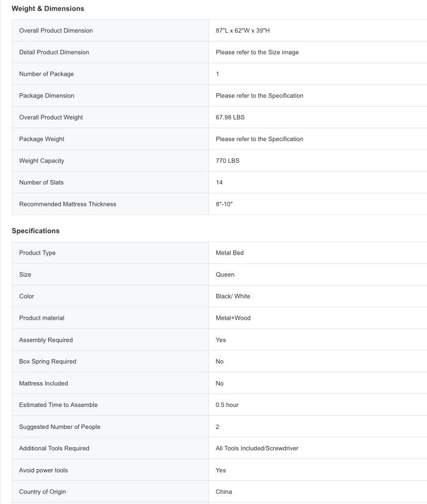Click the Specifications section heading

(x=35, y=231)
